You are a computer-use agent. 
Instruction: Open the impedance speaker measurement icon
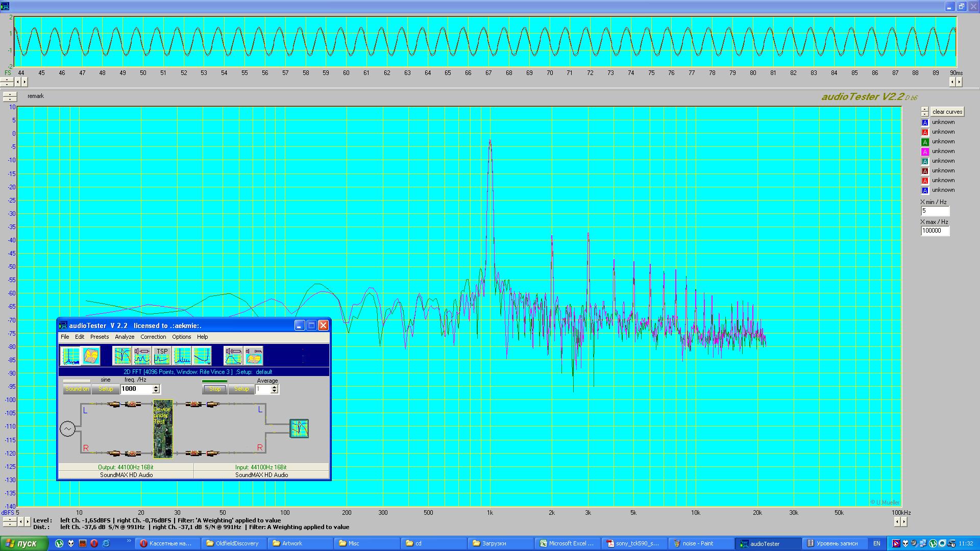pyautogui.click(x=142, y=356)
